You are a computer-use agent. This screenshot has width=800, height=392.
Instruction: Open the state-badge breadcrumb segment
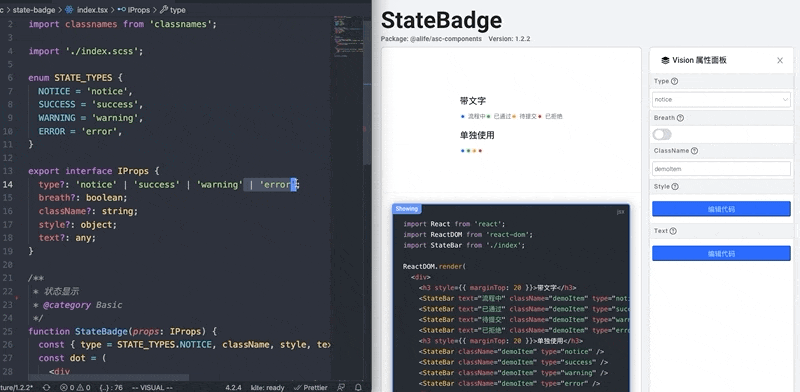[34, 10]
